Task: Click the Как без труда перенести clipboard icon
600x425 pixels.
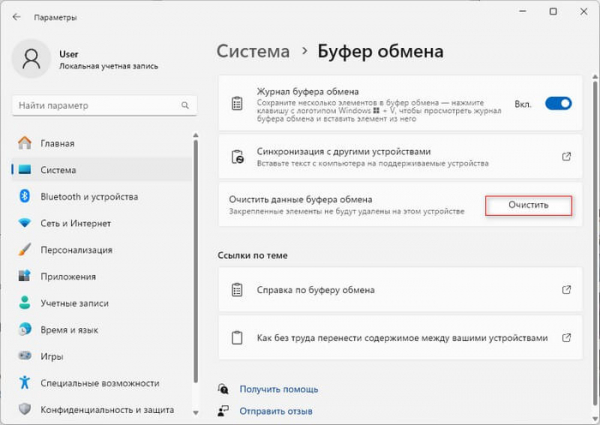Action: tap(237, 338)
